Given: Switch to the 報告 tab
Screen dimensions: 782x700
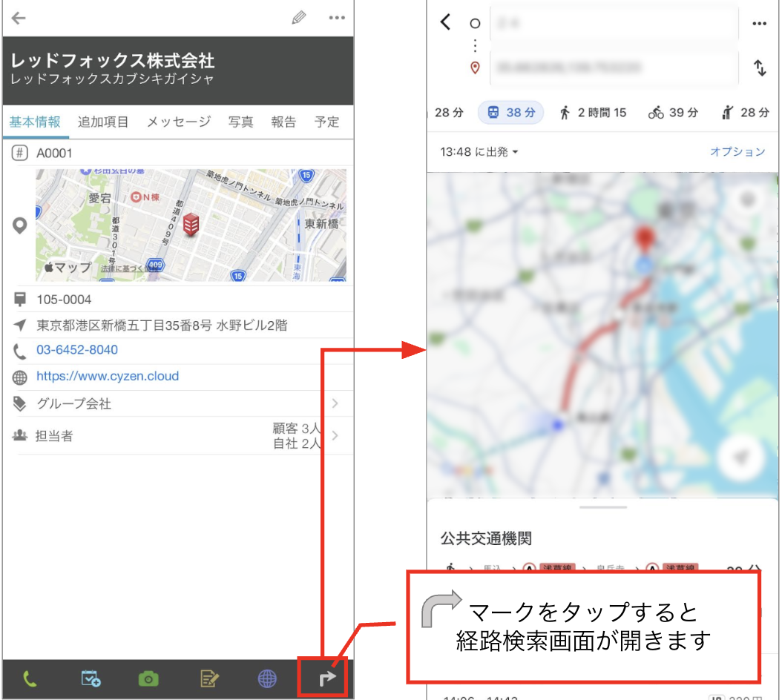Looking at the screenshot, I should tap(283, 122).
